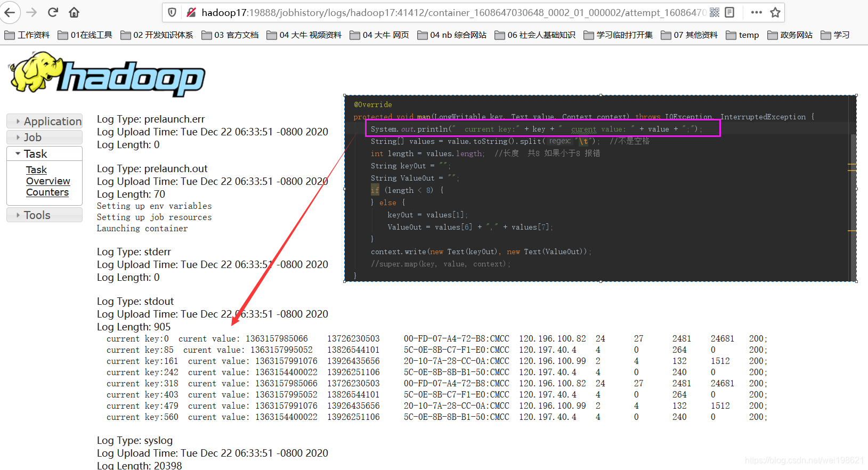
Task: Click the @Override annotation in code
Action: coord(373,104)
